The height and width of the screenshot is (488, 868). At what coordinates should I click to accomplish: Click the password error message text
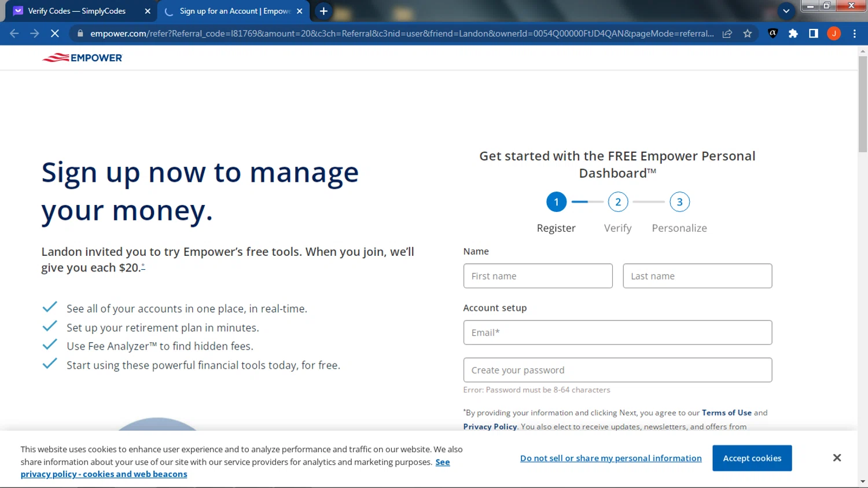[536, 390]
